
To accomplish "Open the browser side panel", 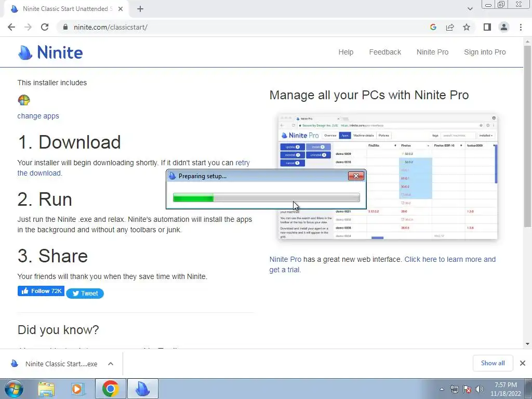I will tap(487, 27).
